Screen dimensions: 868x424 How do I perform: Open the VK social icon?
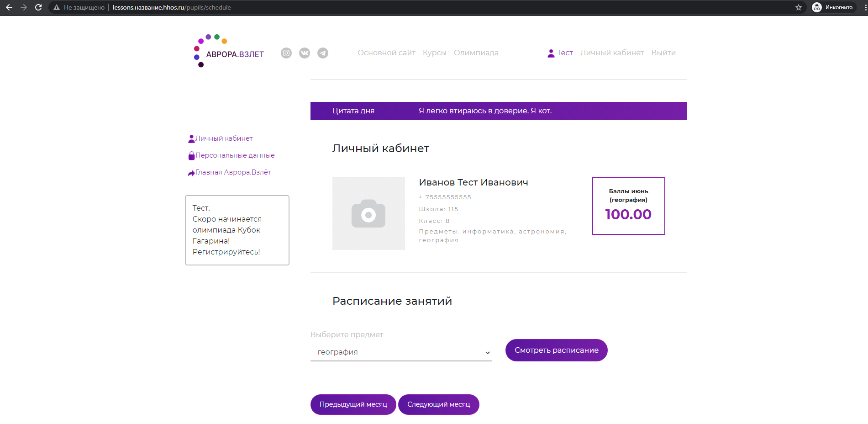[x=305, y=53]
